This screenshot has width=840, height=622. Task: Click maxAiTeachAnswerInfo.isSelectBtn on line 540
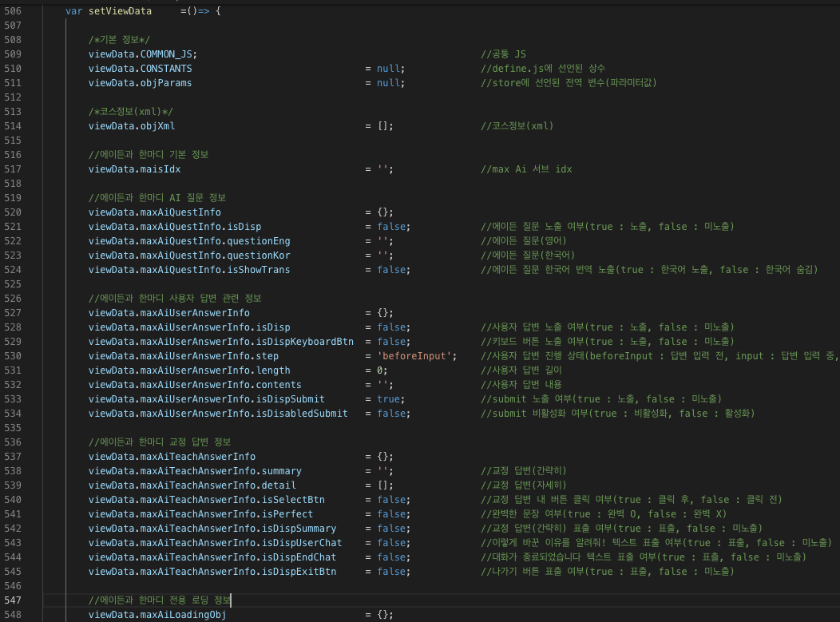click(232, 500)
